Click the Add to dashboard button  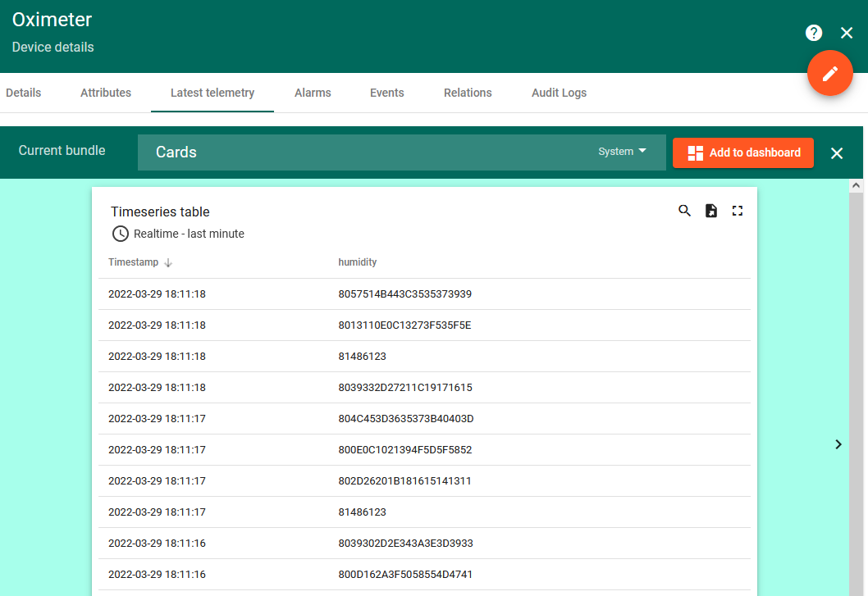742,152
